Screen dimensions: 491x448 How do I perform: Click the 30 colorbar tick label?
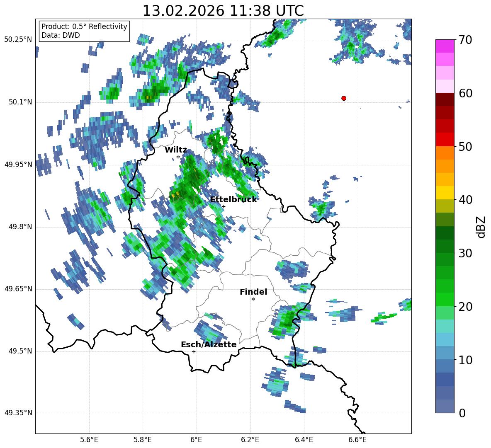pos(465,253)
